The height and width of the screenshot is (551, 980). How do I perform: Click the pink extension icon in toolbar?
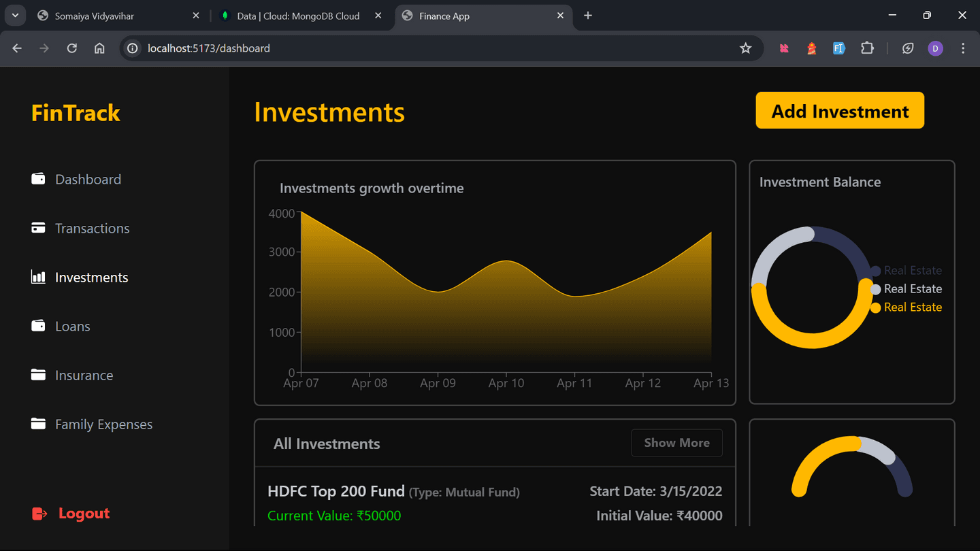click(784, 48)
